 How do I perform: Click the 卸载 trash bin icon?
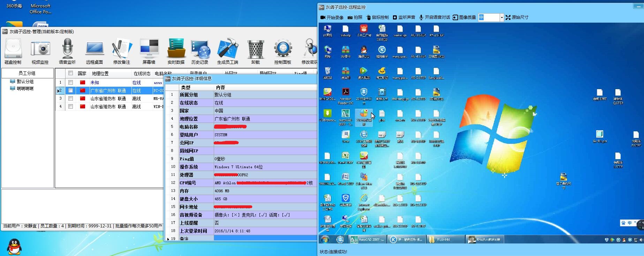pos(256,51)
